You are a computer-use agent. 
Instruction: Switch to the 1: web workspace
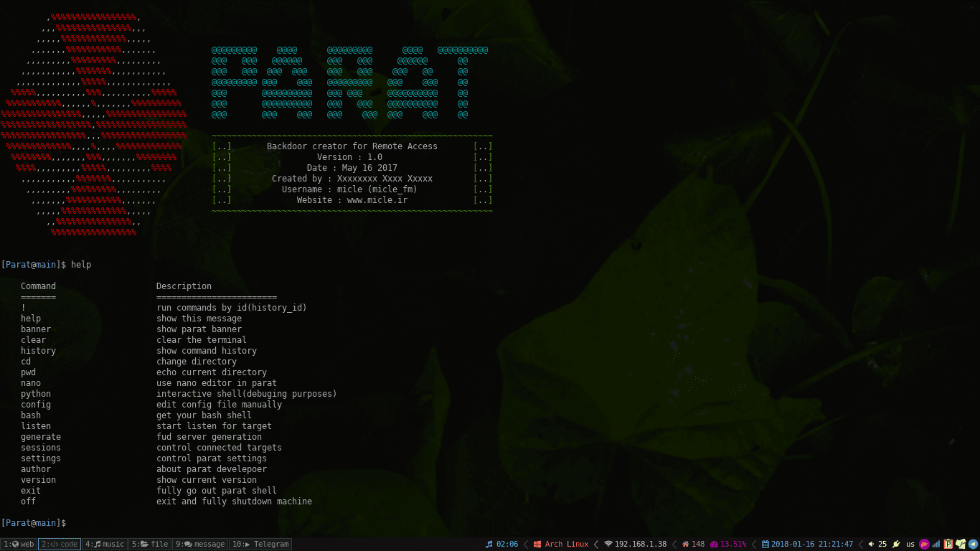(18, 544)
